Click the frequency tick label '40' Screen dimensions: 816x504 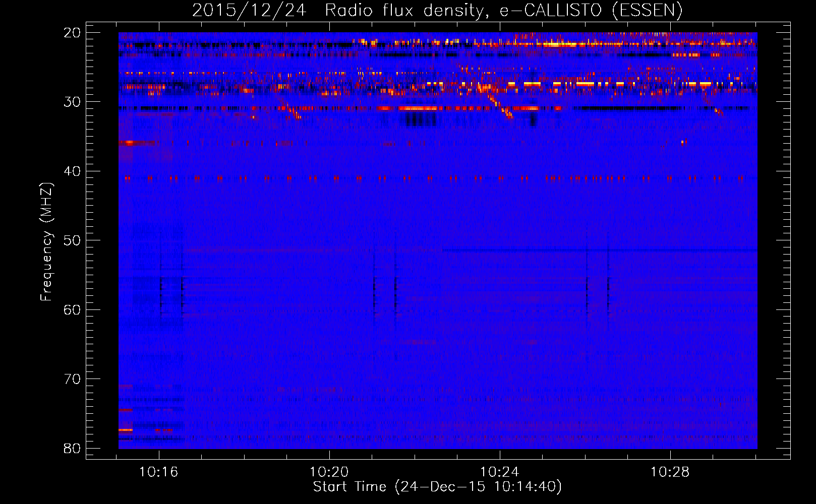[72, 171]
